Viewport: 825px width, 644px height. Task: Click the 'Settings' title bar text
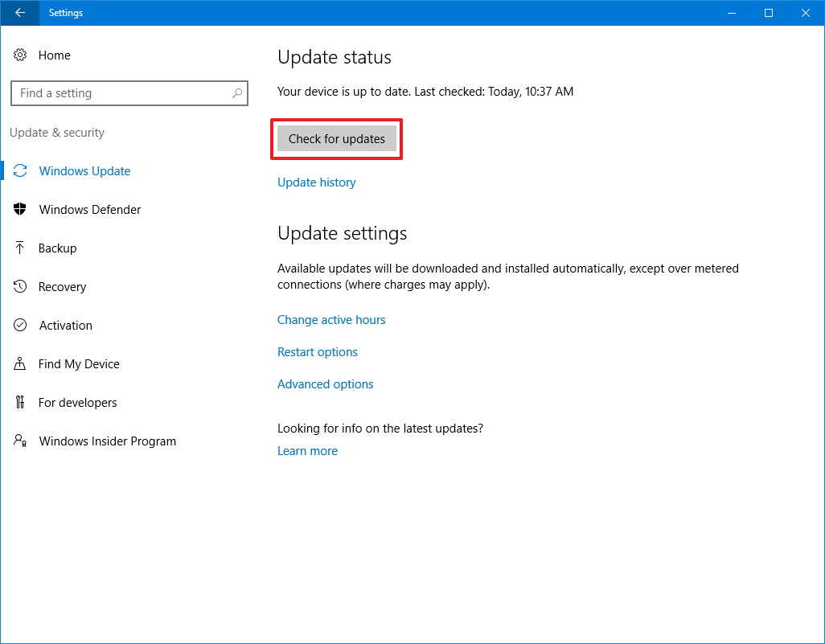pos(66,13)
